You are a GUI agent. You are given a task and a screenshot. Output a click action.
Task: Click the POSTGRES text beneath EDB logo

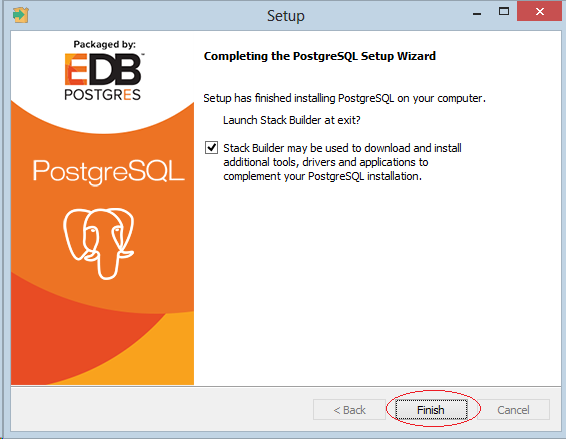(x=103, y=95)
